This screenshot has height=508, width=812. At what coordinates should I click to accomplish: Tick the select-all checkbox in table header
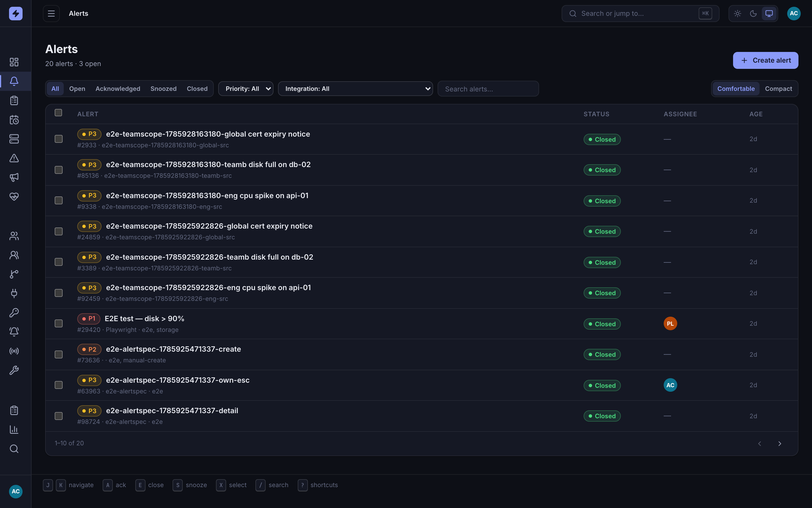click(58, 113)
